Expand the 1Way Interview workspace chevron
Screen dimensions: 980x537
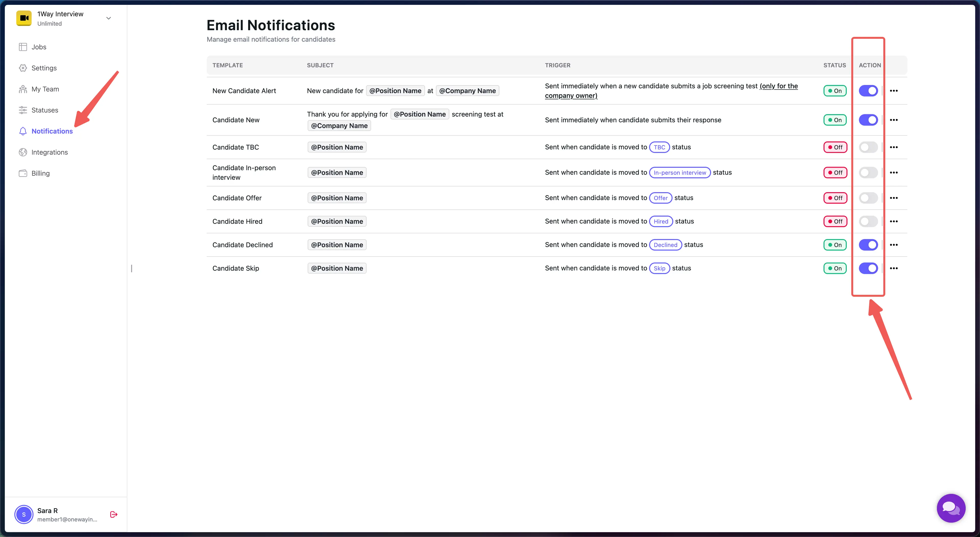[x=108, y=18]
